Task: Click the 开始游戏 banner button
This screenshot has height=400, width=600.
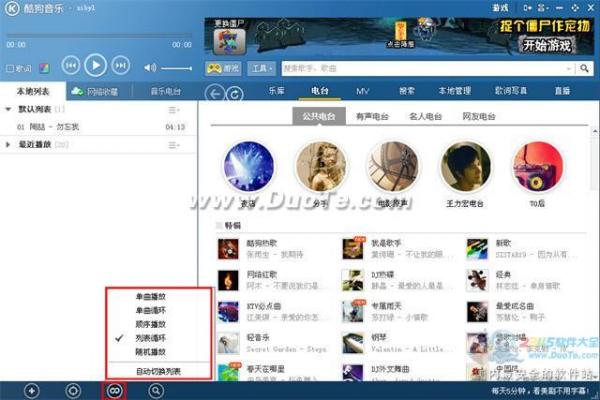Action: click(547, 45)
